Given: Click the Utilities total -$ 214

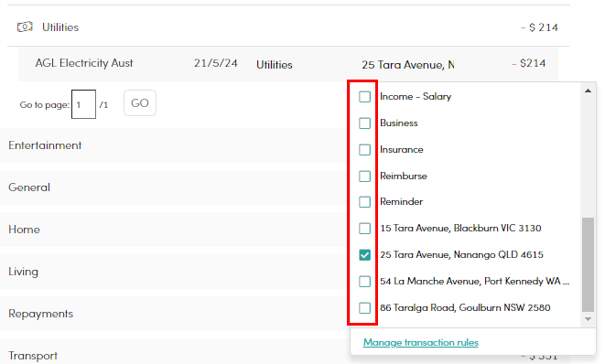Looking at the screenshot, I should 539,27.
